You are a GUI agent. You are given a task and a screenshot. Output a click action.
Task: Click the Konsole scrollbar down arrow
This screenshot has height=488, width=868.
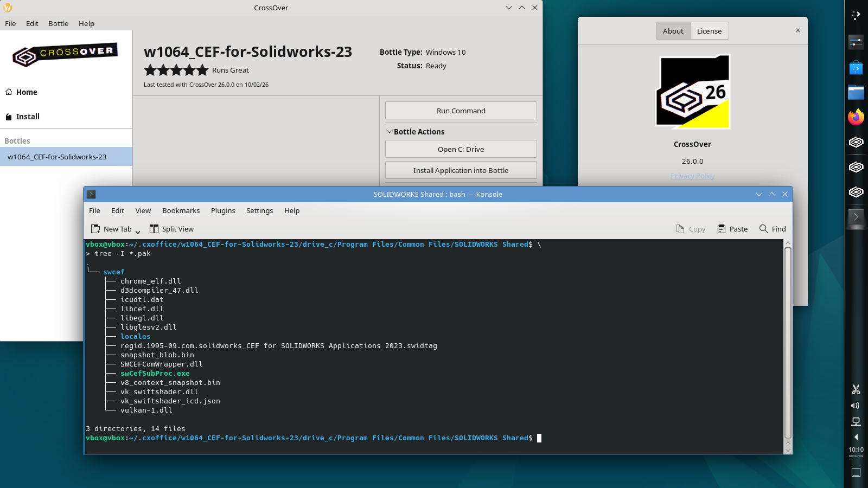pos(788,450)
